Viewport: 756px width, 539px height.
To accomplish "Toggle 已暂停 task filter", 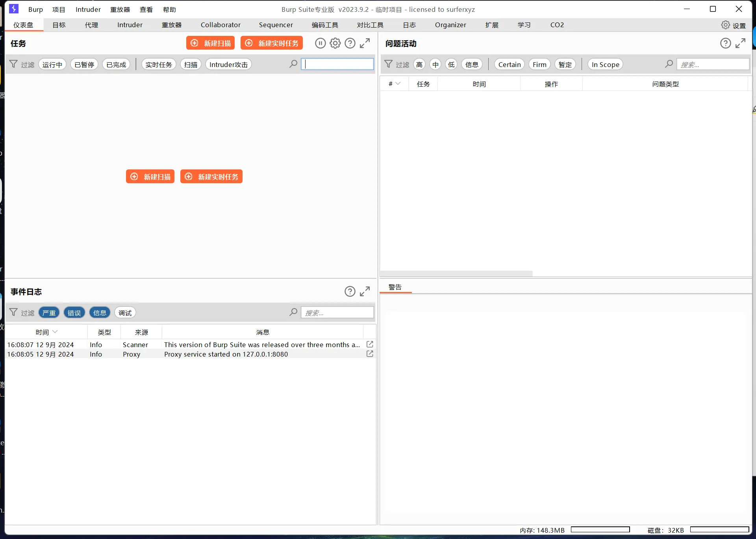I will tap(84, 65).
